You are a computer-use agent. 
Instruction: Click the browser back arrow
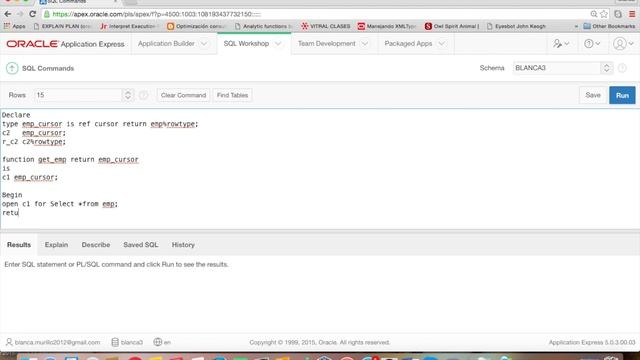7,14
